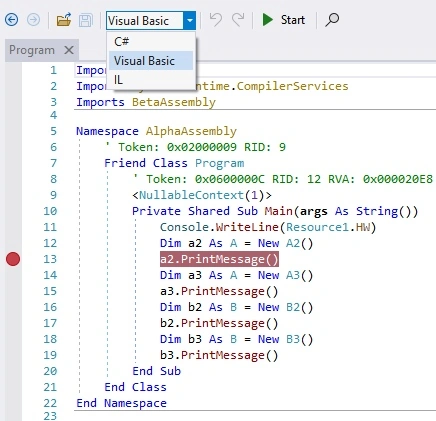Click the End Namespace line
This screenshot has width=436, height=421.
point(121,403)
